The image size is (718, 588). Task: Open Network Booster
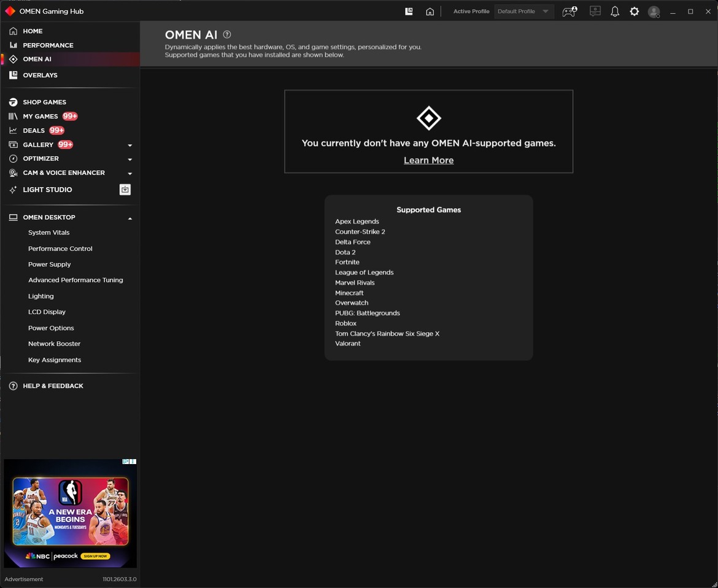coord(54,344)
